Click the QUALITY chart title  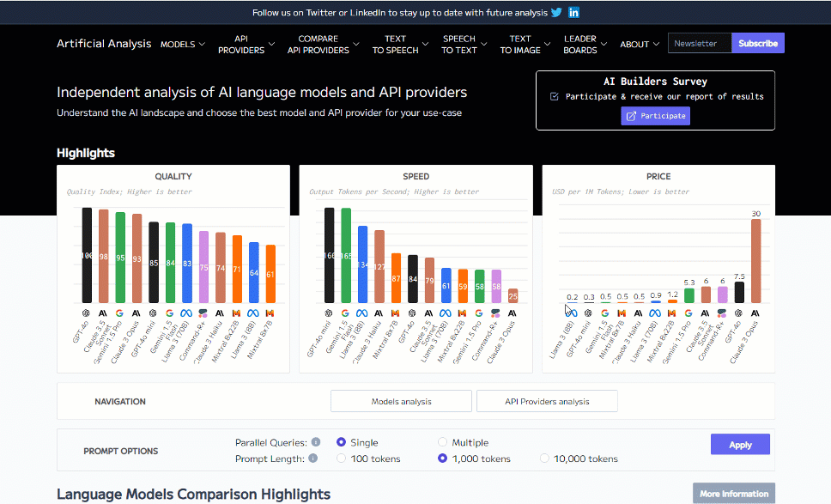point(173,177)
